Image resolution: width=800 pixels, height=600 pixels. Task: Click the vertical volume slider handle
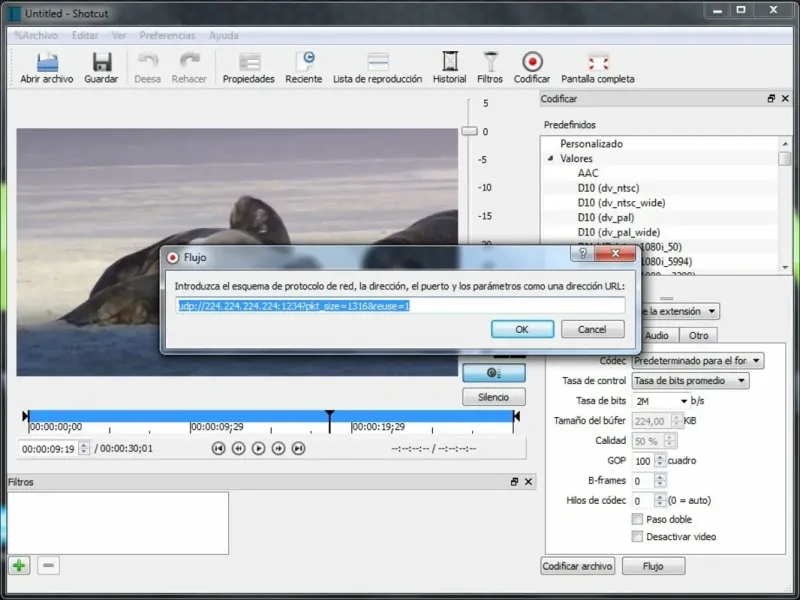(469, 131)
